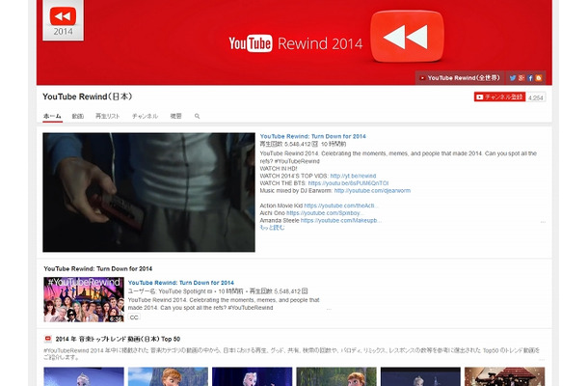Image resolution: width=588 pixels, height=386 pixels.
Task: Switch to the チャンネル tab
Action: [x=145, y=116]
